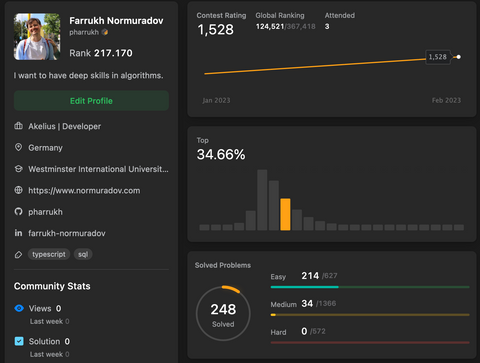Click the Community Stats heading
Image resolution: width=480 pixels, height=363 pixels.
[x=52, y=286]
